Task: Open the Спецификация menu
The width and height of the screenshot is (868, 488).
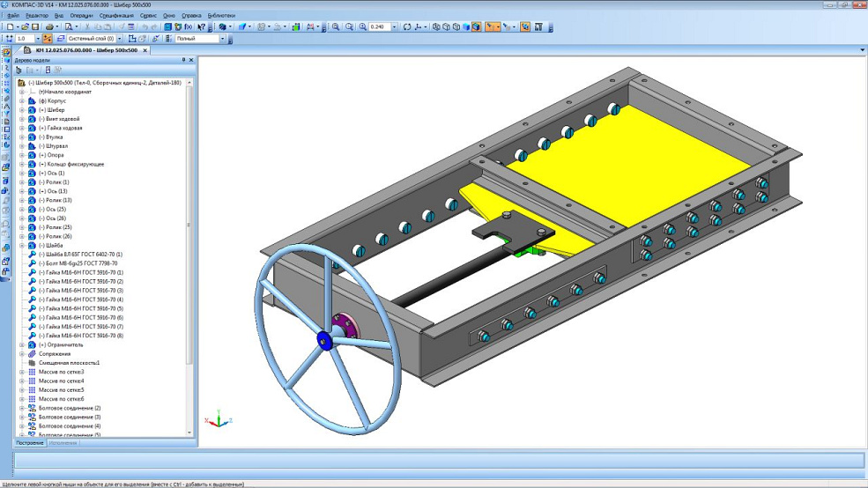Action: pyautogui.click(x=116, y=16)
